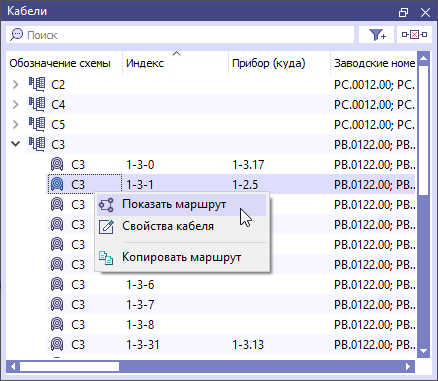Image resolution: width=438 pixels, height=381 pixels.
Task: Click cable reel icon in row 1-3-8
Action: click(57, 324)
